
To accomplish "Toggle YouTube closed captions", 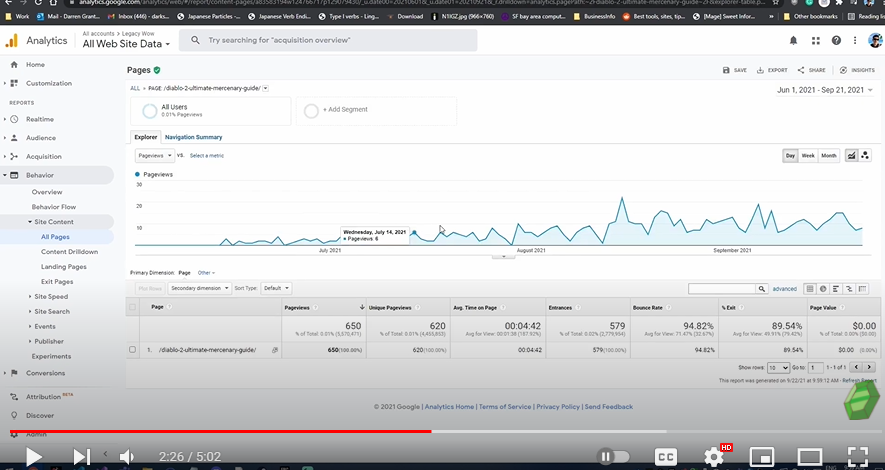I will click(665, 456).
